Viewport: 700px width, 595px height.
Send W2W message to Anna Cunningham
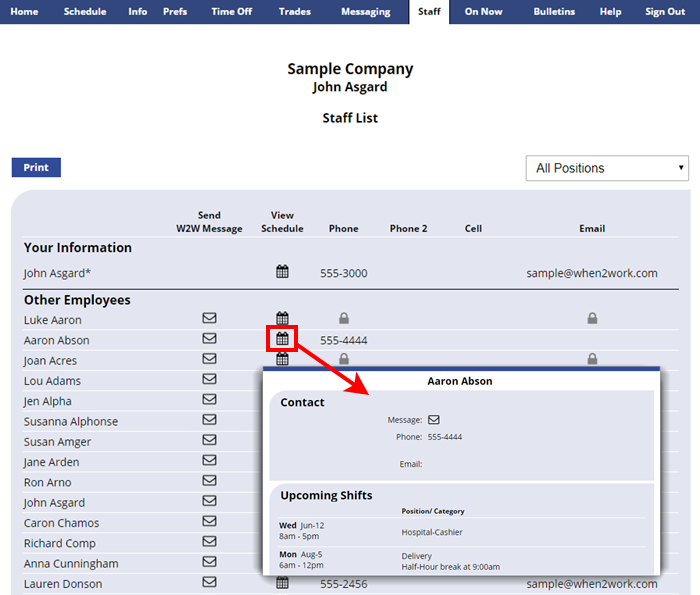[x=209, y=562]
